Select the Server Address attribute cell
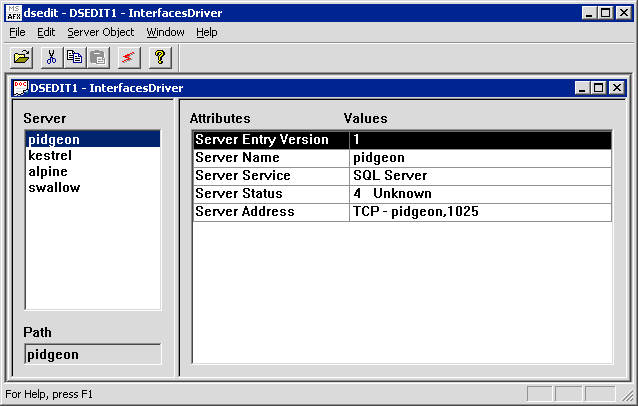The image size is (638, 406). click(x=271, y=212)
